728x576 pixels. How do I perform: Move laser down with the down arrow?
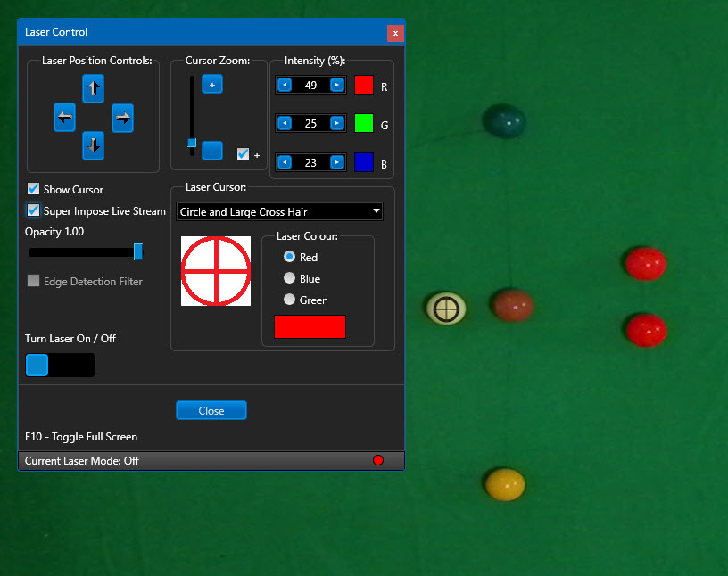tap(94, 145)
